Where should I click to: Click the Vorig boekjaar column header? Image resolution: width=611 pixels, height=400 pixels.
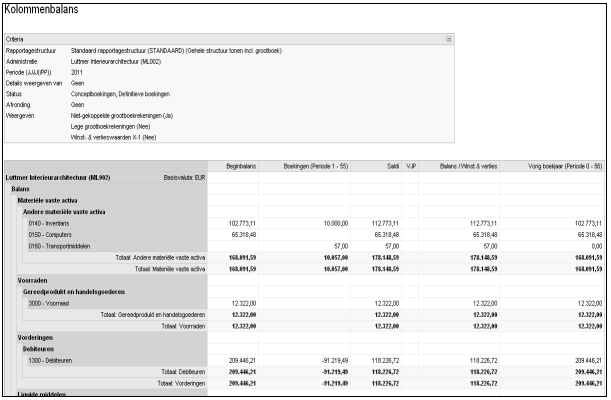560,166
